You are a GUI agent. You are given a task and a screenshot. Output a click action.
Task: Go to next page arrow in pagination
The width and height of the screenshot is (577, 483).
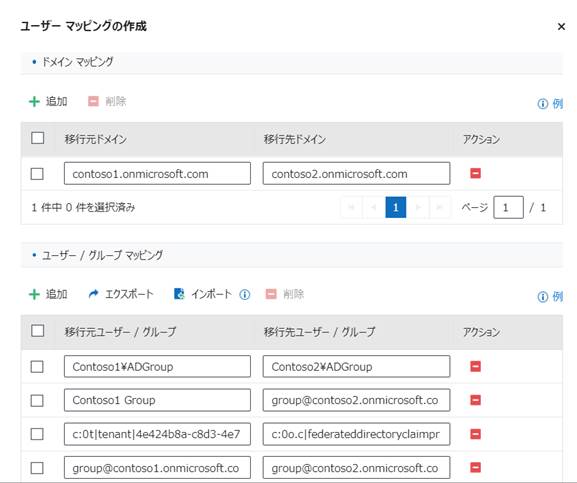418,207
